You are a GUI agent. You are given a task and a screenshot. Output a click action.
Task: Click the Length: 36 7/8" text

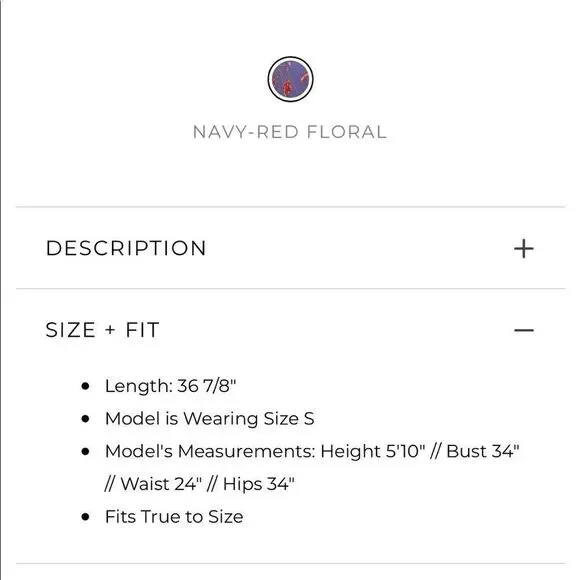[171, 386]
